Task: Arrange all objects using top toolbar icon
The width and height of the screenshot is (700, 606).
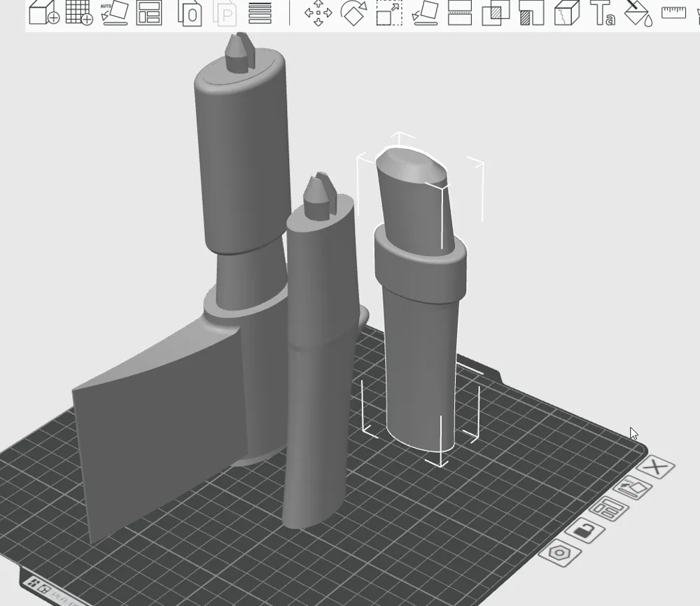Action: point(149,13)
